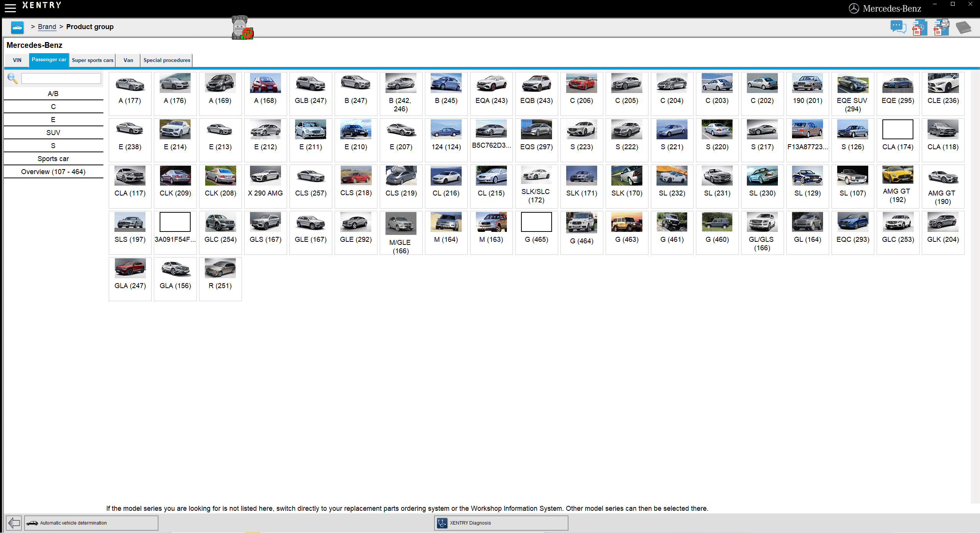Open the Super sports cars tab
The image size is (980, 533).
(x=93, y=60)
